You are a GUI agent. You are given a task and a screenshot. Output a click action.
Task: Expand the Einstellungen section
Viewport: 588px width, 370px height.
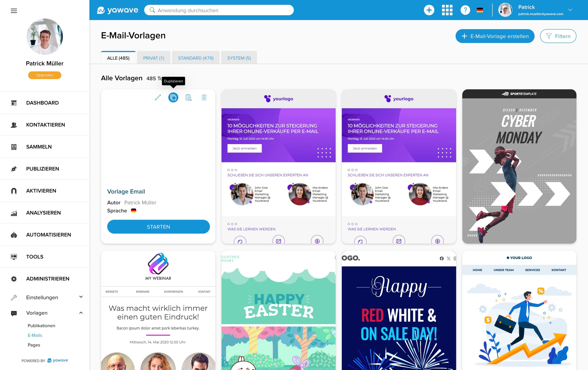(x=81, y=297)
